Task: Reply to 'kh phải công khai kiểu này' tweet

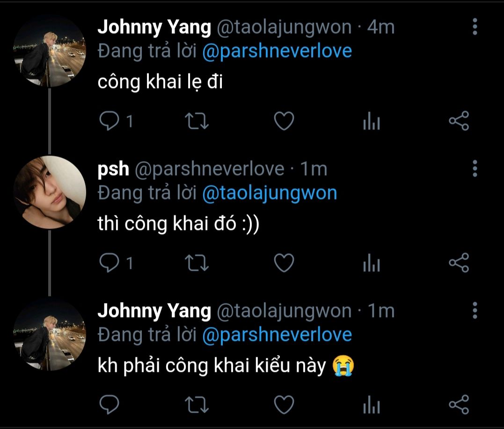Action: [110, 404]
